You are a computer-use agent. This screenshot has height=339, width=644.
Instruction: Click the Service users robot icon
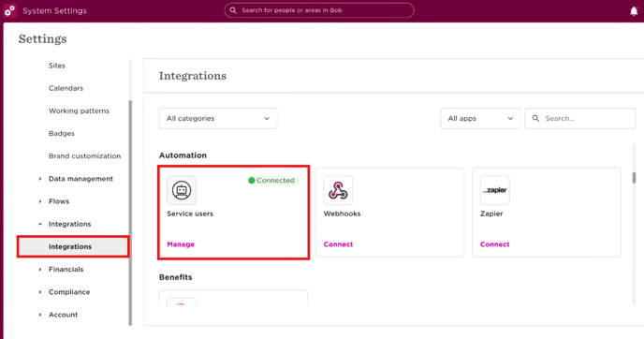tap(182, 190)
